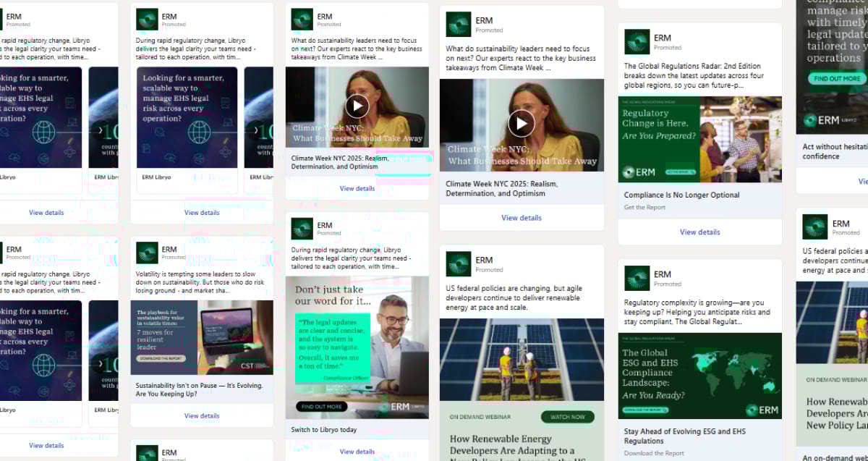Click ERM logo on the Watch Now webinar ad

[x=458, y=264]
